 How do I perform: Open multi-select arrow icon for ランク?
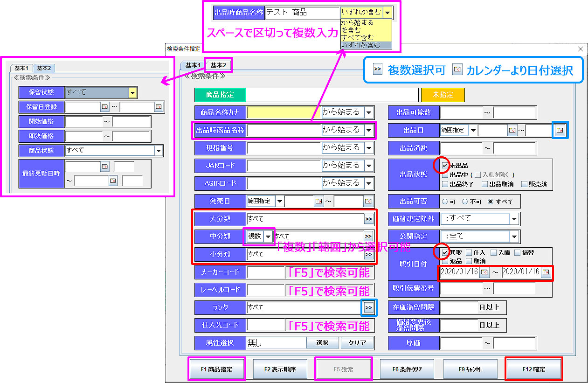tap(368, 308)
